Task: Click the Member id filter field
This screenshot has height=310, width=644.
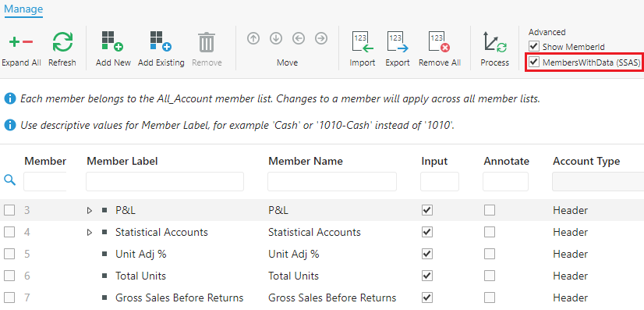Action: click(x=45, y=182)
